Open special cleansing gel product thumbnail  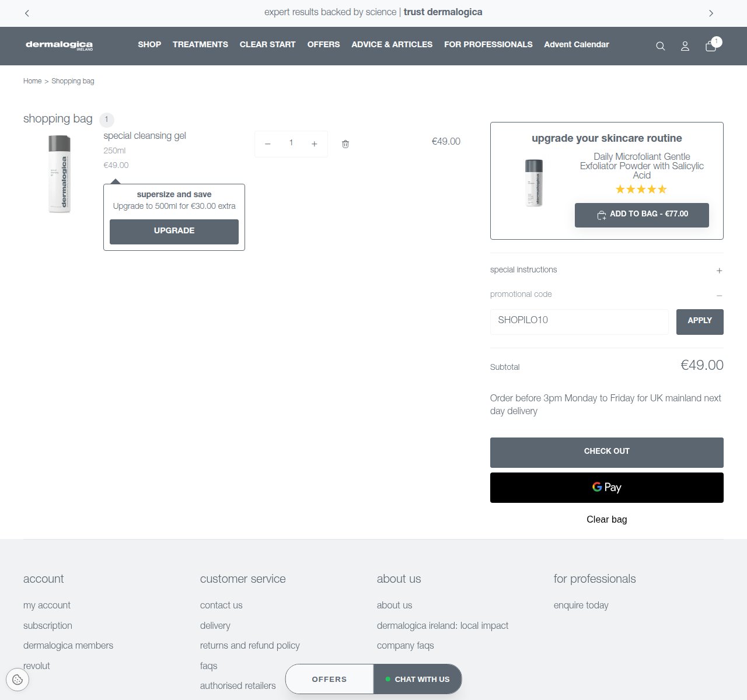pyautogui.click(x=59, y=174)
